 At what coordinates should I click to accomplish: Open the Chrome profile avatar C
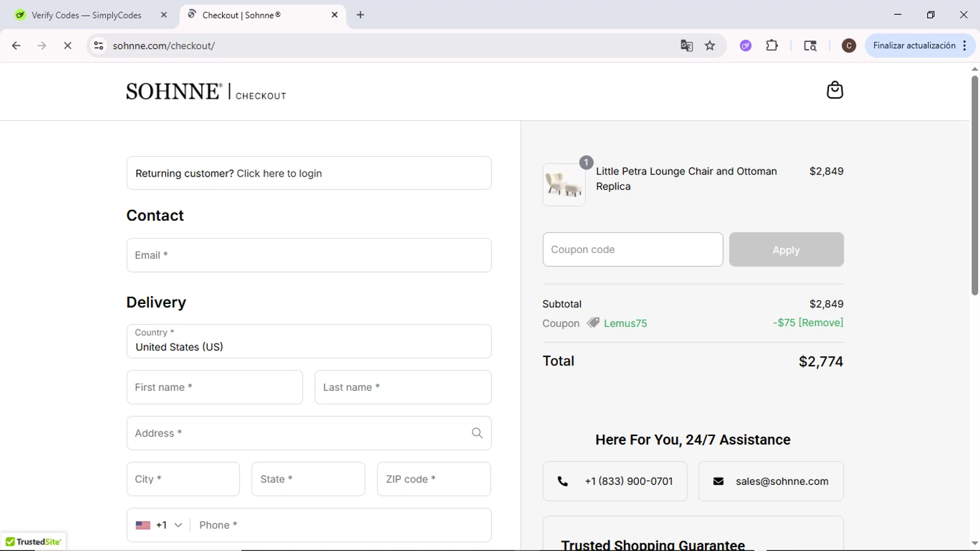(x=848, y=46)
